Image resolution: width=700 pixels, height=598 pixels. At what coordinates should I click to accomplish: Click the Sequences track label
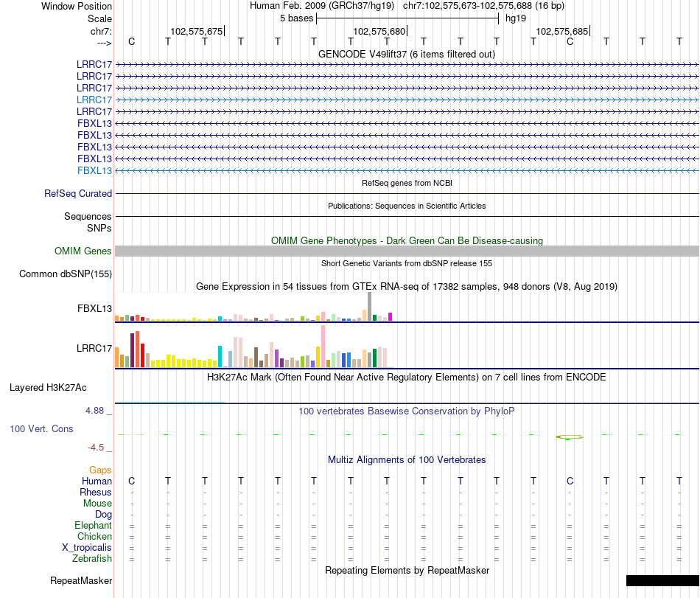[x=88, y=216]
